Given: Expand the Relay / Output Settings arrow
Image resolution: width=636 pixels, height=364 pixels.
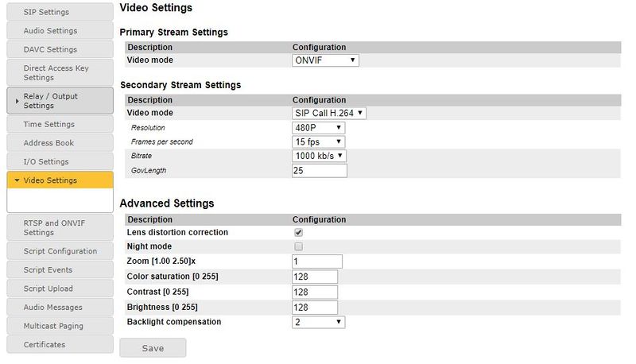Looking at the screenshot, I should coord(17,101).
